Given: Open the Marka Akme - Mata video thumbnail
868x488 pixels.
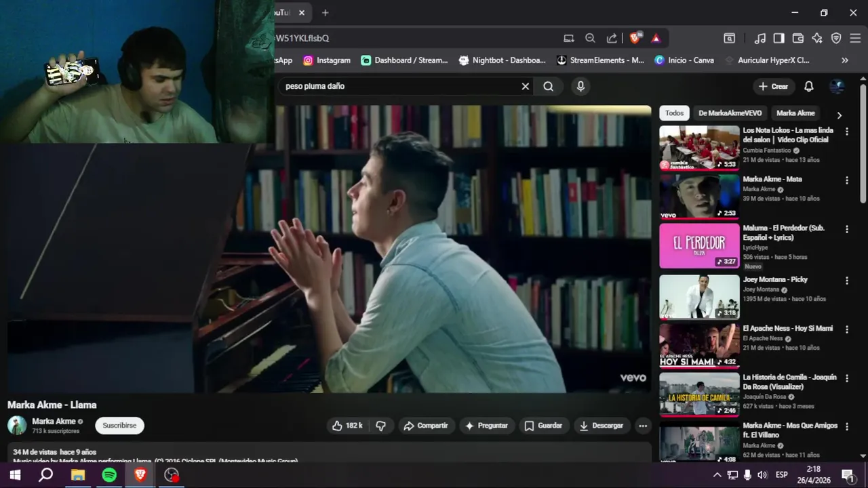Looking at the screenshot, I should [x=699, y=196].
